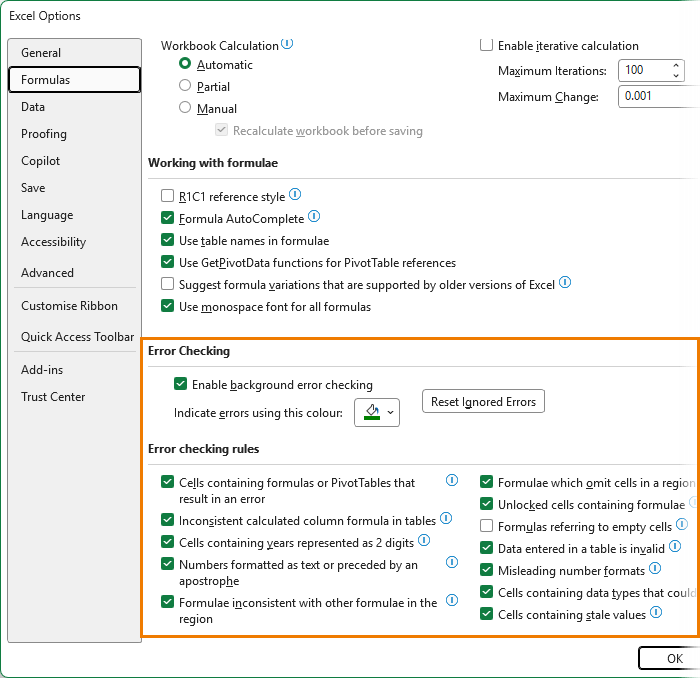
Task: Open the Accessibility options category
Action: tap(75, 242)
